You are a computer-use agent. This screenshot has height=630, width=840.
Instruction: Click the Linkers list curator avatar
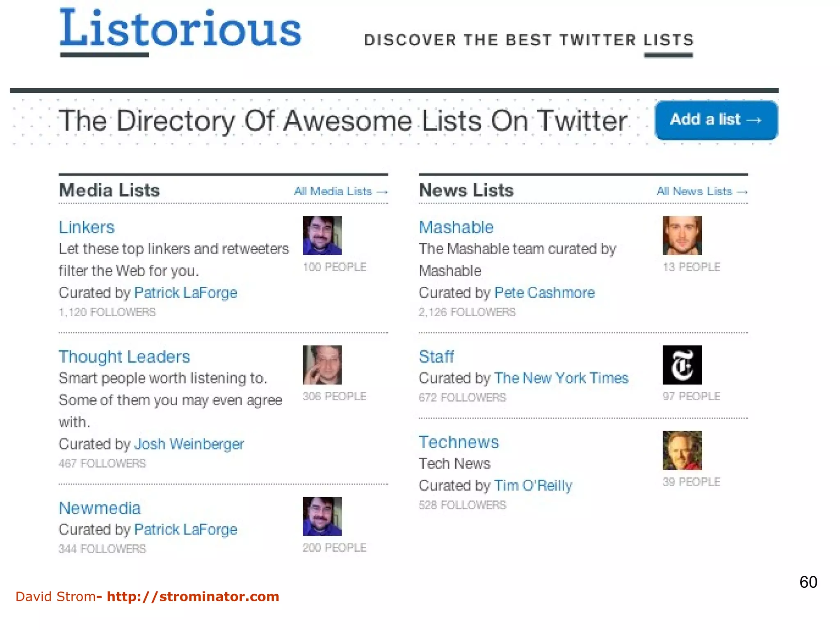coord(322,235)
